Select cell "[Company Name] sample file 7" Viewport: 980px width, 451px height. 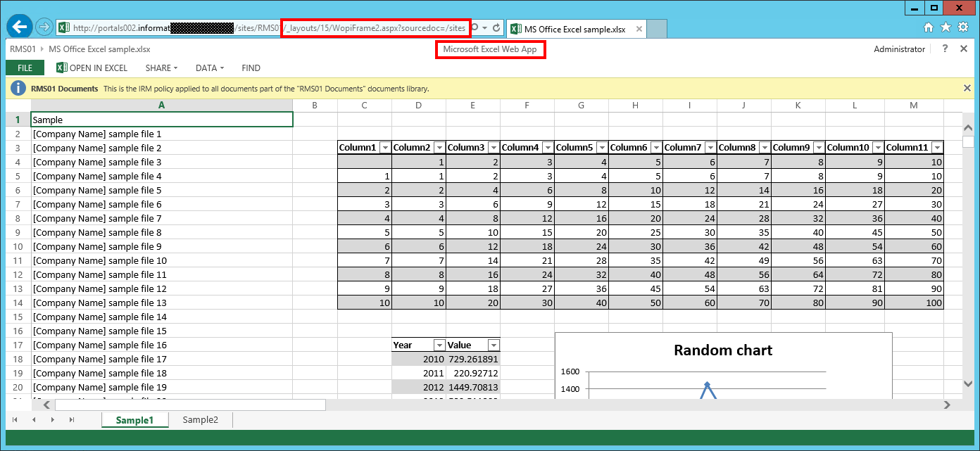point(162,218)
